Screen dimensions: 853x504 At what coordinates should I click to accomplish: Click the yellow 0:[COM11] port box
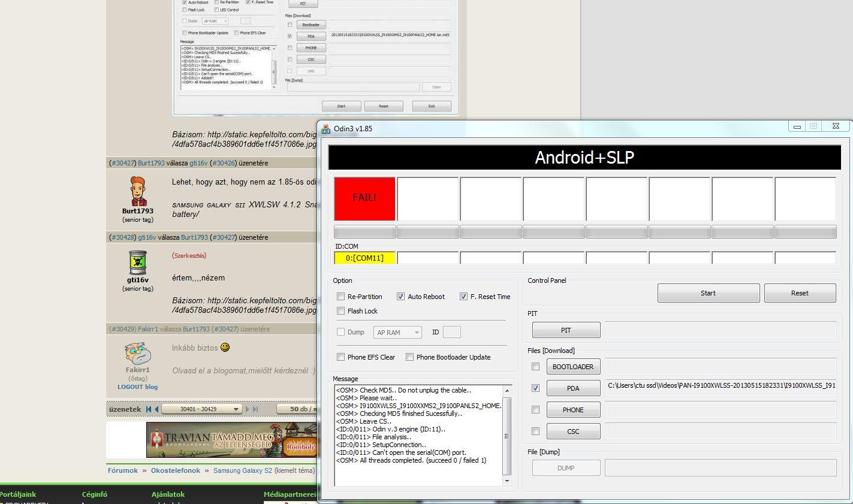[x=364, y=258]
